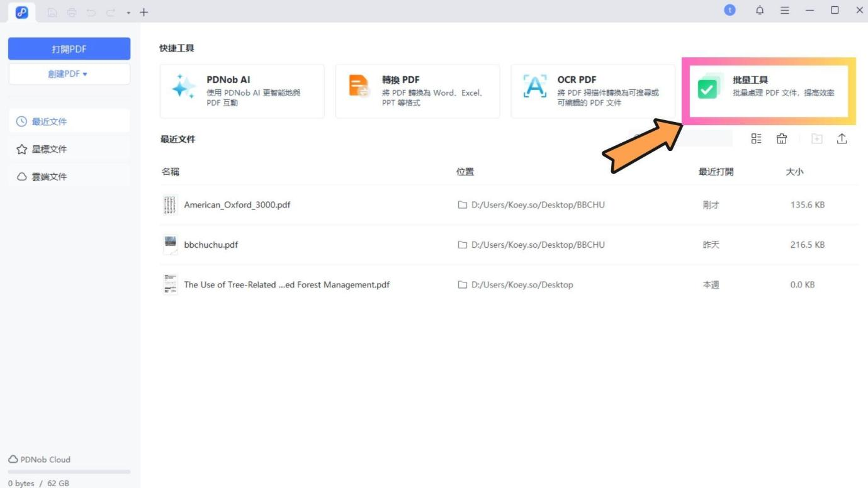Click the clear recent files trash icon
868x488 pixels.
pos(782,139)
